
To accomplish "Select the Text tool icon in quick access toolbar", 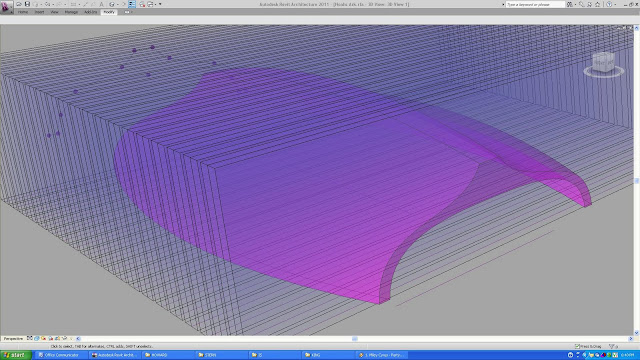I will pos(102,4).
